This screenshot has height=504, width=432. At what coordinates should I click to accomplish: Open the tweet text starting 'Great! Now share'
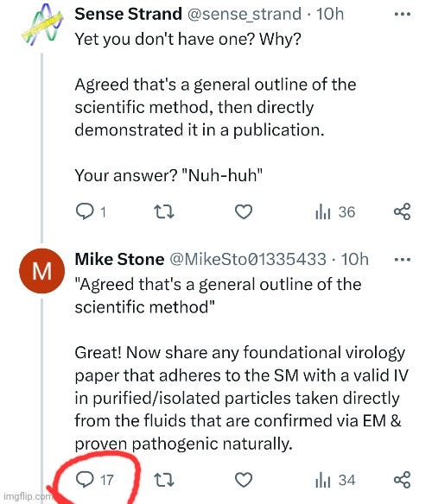click(241, 398)
